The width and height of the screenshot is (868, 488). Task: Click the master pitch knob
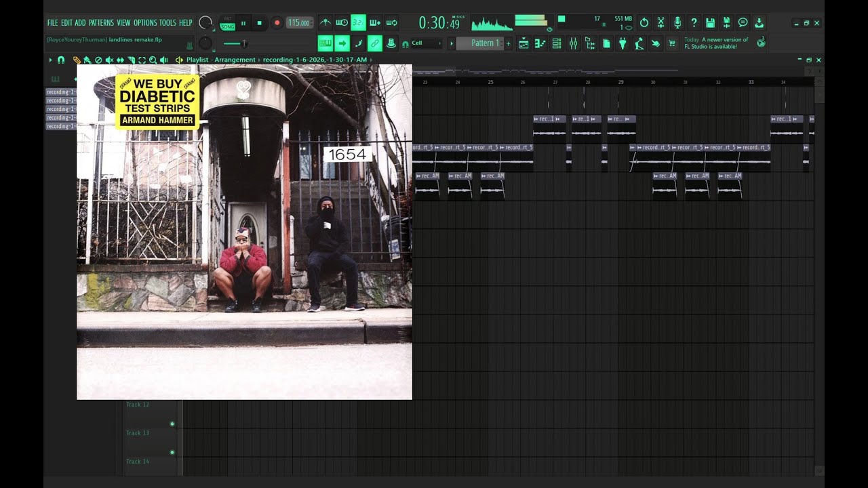205,43
